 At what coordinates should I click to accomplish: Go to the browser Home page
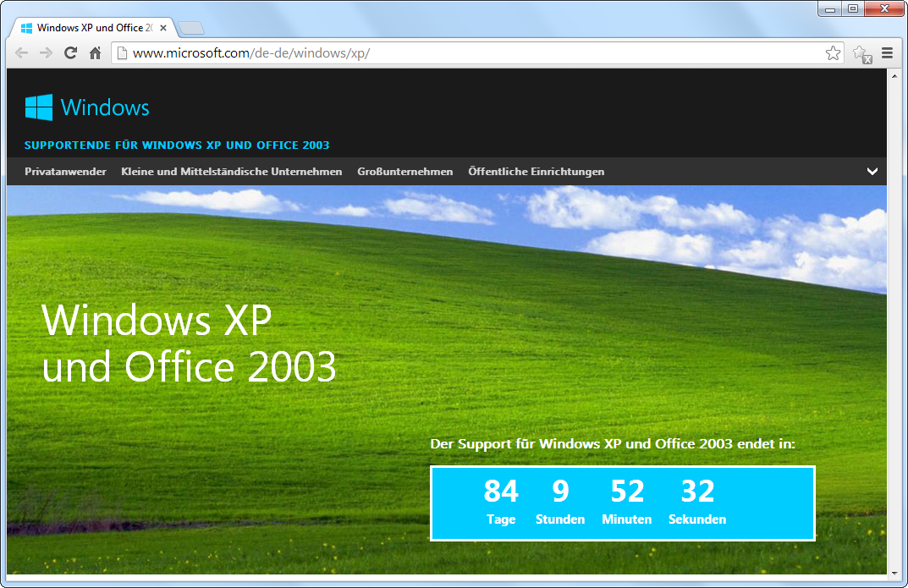[x=96, y=53]
